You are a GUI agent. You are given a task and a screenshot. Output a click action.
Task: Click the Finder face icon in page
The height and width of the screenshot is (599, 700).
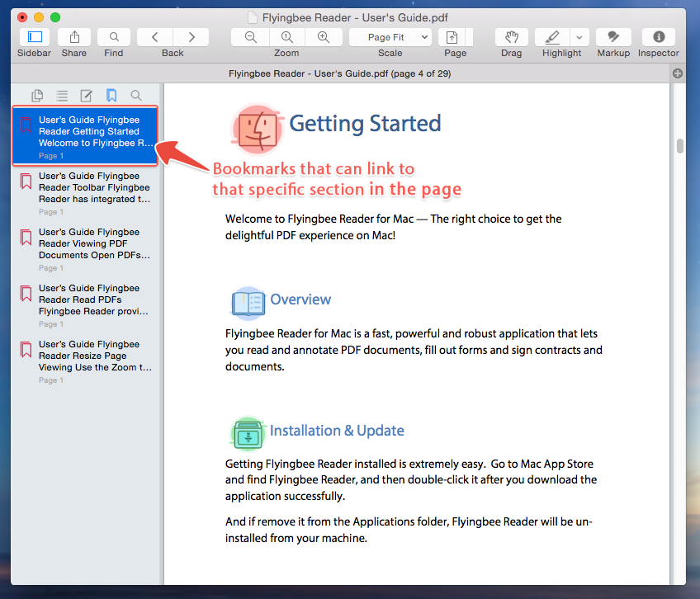[258, 129]
